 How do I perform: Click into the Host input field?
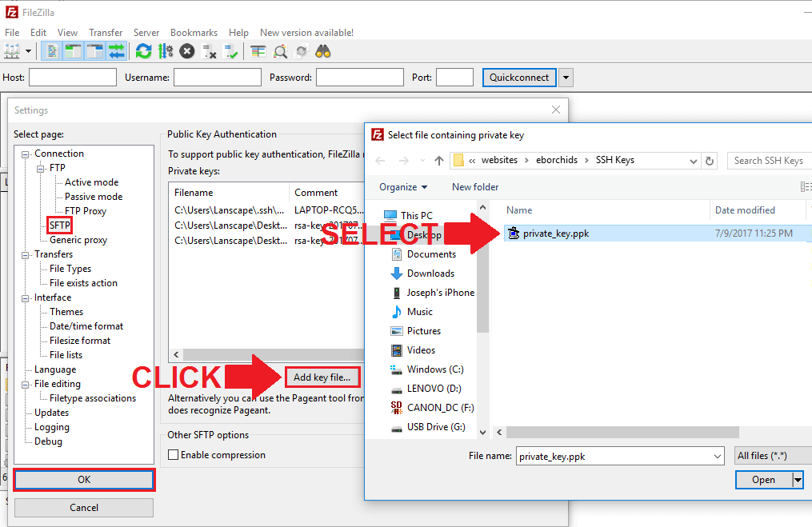point(73,77)
